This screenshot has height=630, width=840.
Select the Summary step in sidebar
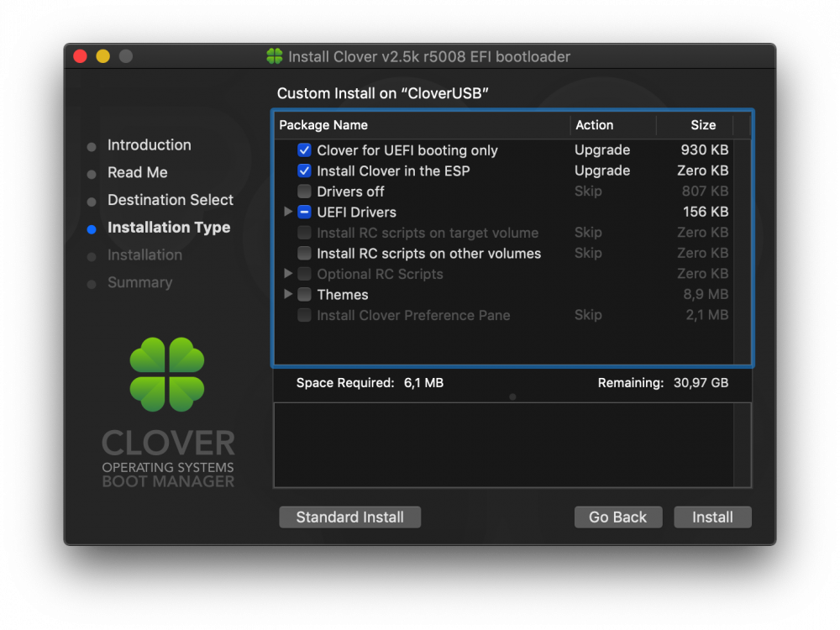(139, 282)
